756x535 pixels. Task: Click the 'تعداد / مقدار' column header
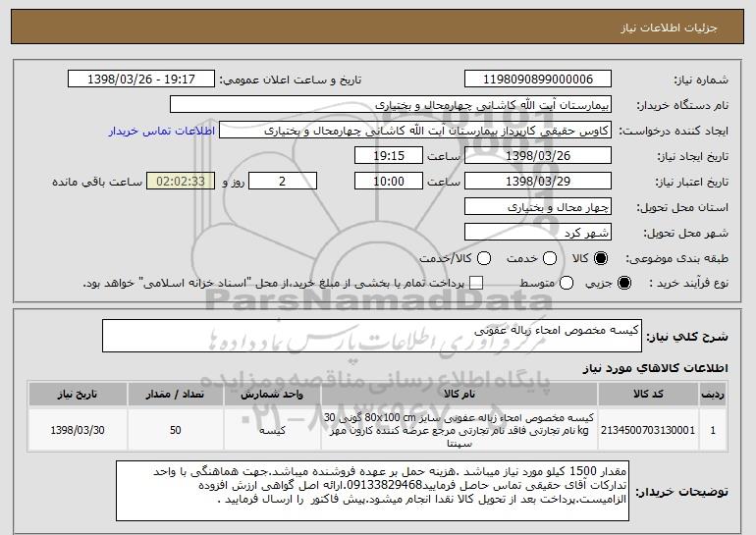click(x=176, y=395)
